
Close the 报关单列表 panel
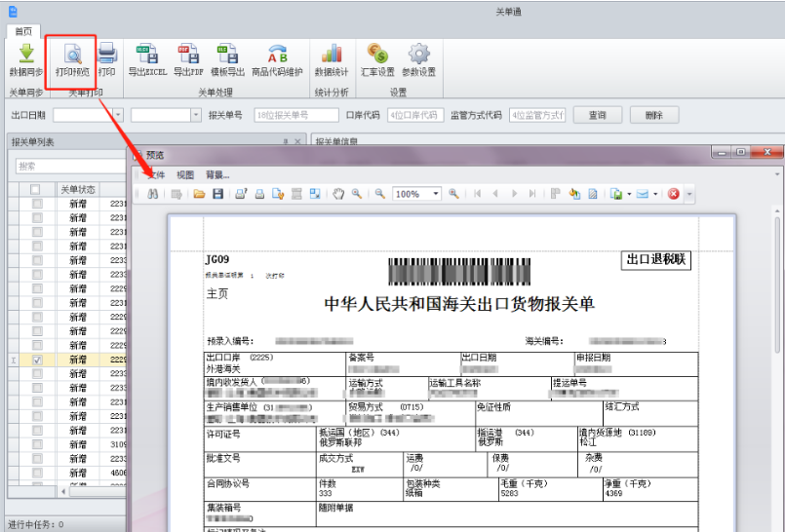click(x=297, y=141)
